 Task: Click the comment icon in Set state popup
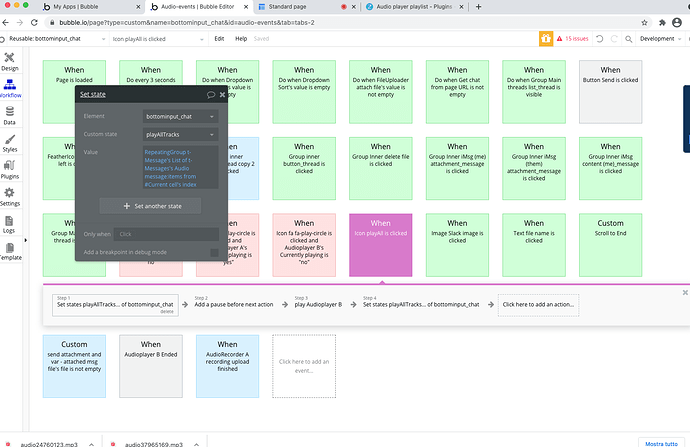tap(211, 94)
